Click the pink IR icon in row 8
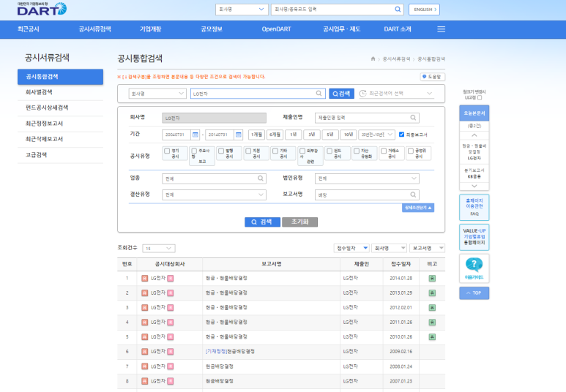The height and width of the screenshot is (392, 566). click(171, 381)
